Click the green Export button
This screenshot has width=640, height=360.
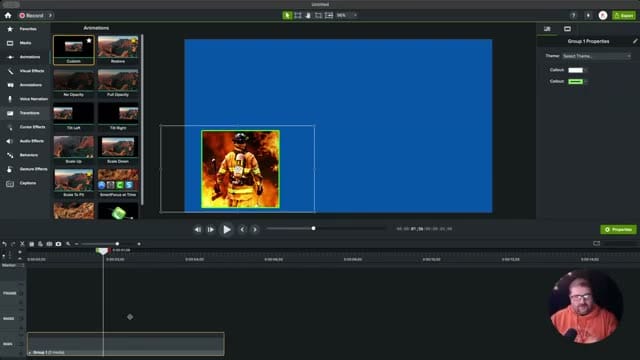624,16
